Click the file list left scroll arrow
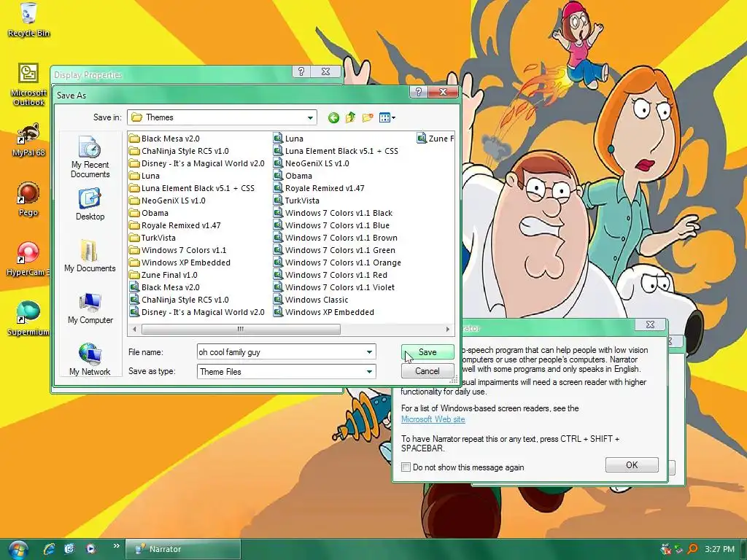 [x=134, y=329]
